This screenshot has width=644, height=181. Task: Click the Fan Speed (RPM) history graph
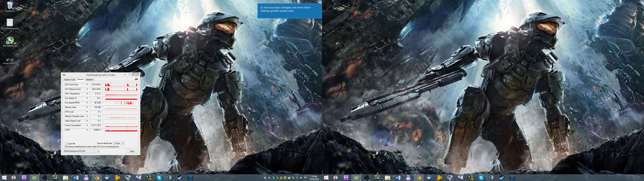click(x=120, y=103)
